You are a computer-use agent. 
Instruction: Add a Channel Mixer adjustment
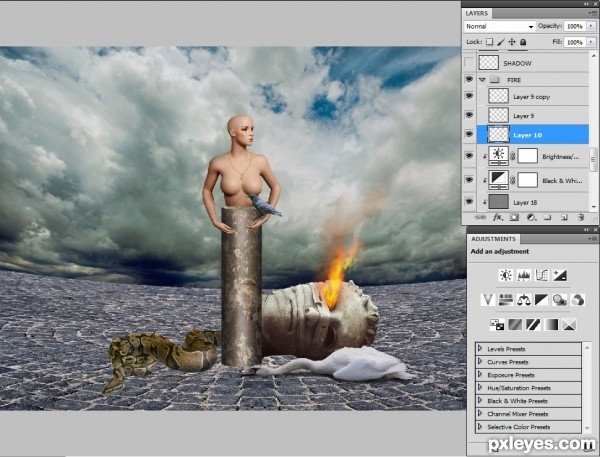[577, 300]
